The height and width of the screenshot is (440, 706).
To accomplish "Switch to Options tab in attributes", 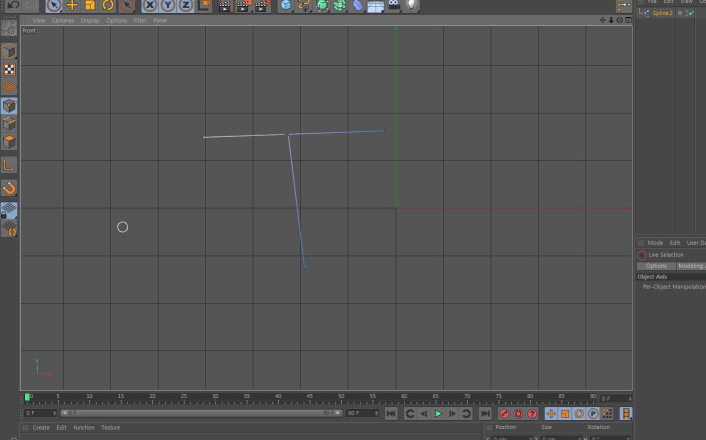I will coord(656,266).
